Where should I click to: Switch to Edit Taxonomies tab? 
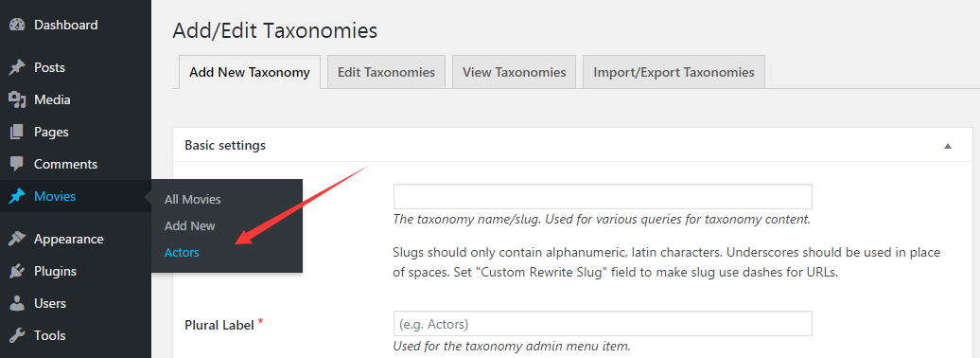pyautogui.click(x=386, y=72)
